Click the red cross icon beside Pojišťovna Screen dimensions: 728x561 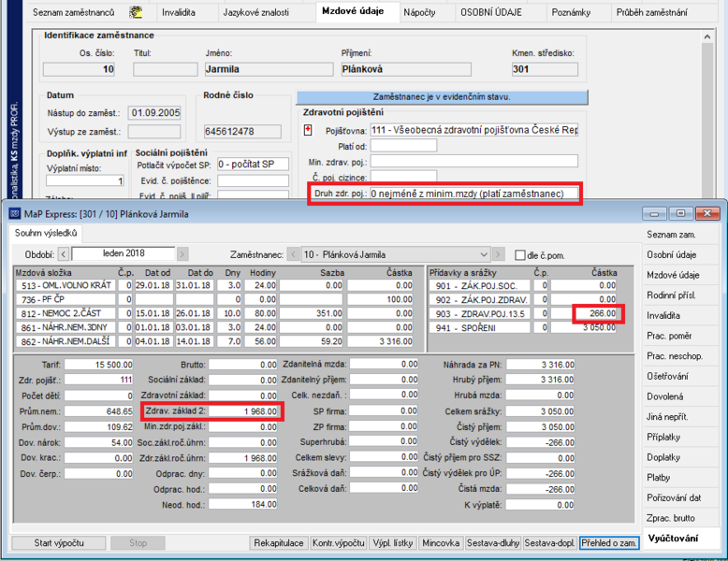click(x=308, y=130)
